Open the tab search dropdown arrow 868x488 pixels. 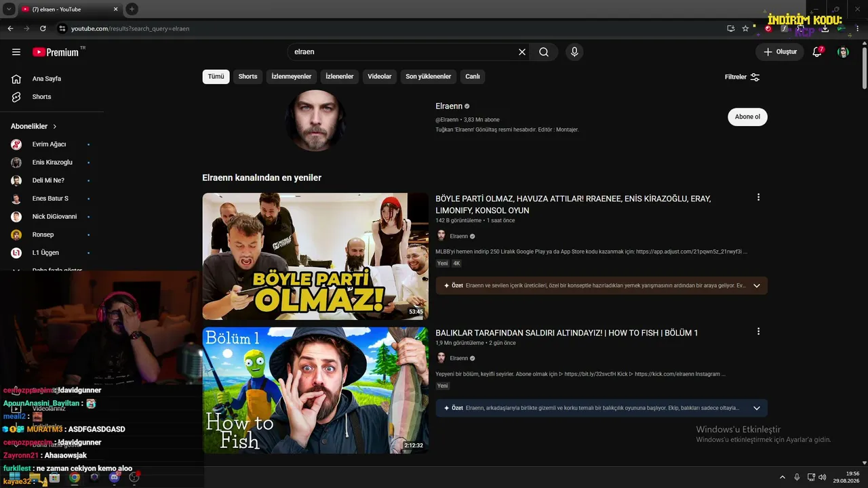(9, 9)
